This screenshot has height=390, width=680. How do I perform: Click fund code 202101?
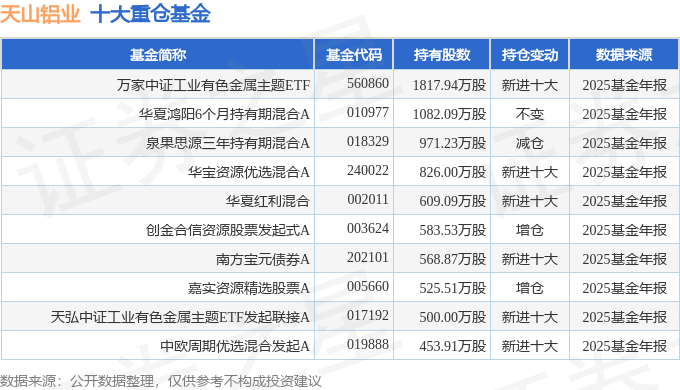point(368,258)
